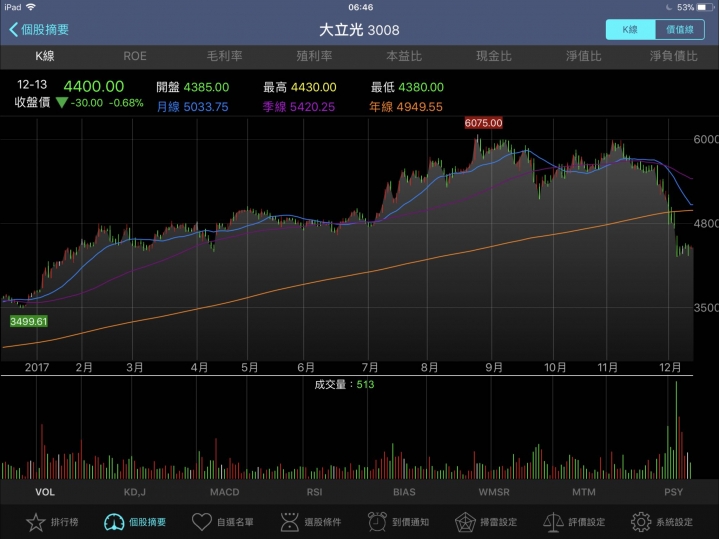Open the 掃雷設定 radar icon
This screenshot has height=539, width=720.
[465, 522]
